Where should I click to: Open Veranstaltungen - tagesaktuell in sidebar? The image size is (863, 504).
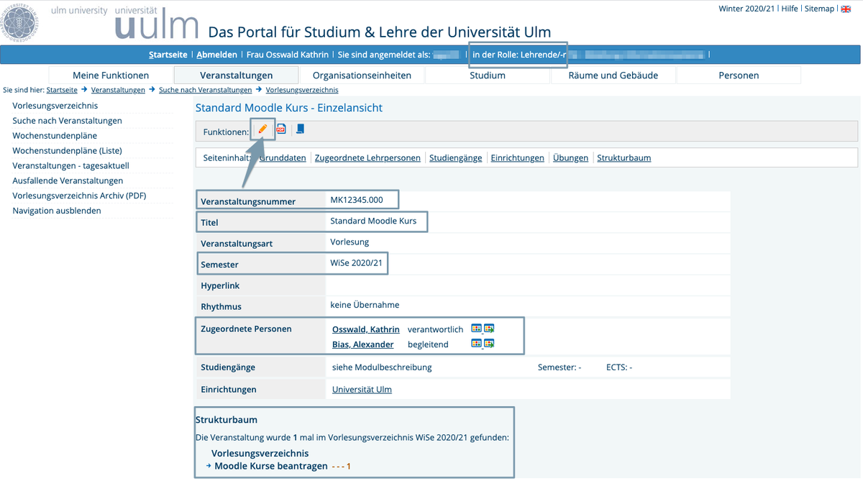click(x=71, y=166)
